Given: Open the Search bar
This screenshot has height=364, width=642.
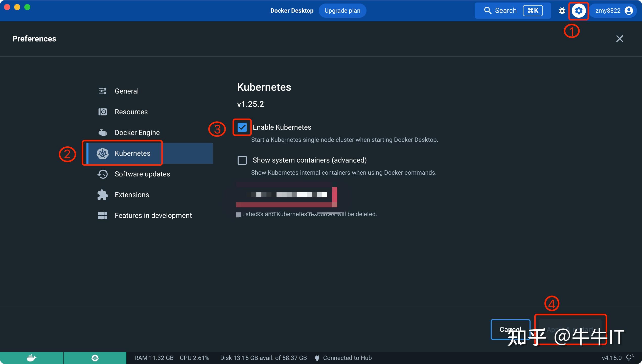Looking at the screenshot, I should click(x=506, y=10).
